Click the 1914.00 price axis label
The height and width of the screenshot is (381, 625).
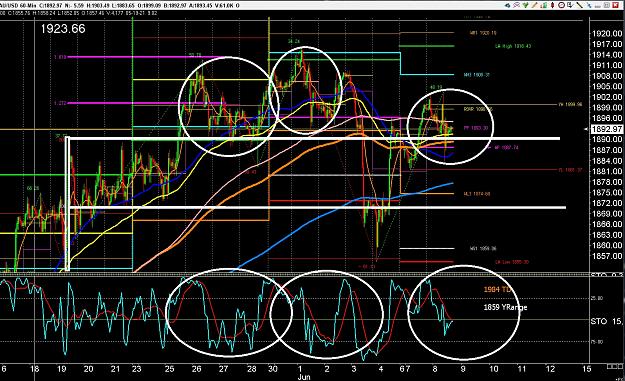[607, 55]
